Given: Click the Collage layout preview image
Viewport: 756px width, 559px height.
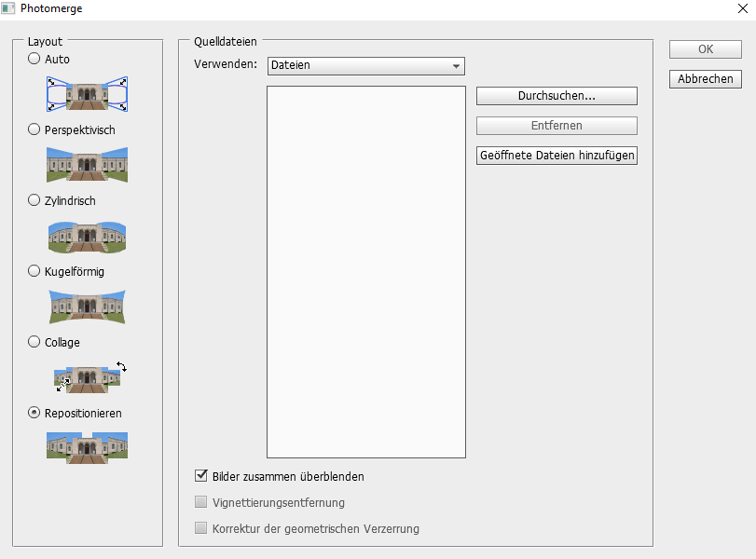Looking at the screenshot, I should coord(87,377).
